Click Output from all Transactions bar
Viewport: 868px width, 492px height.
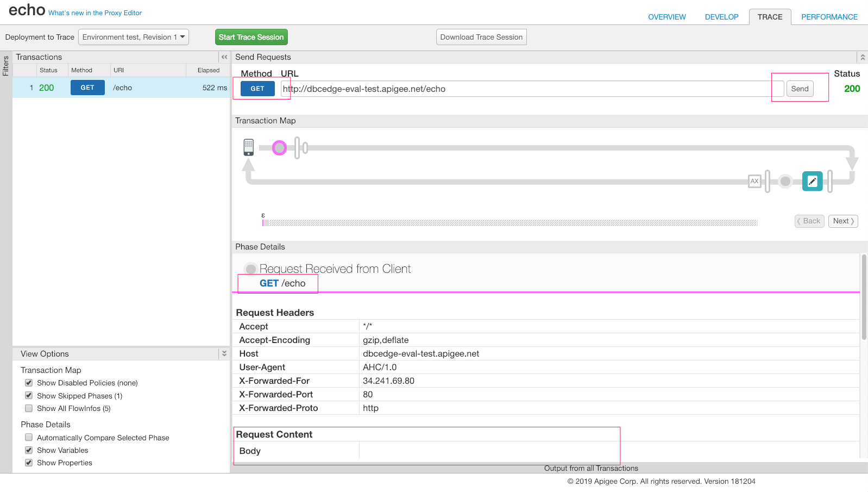[591, 468]
